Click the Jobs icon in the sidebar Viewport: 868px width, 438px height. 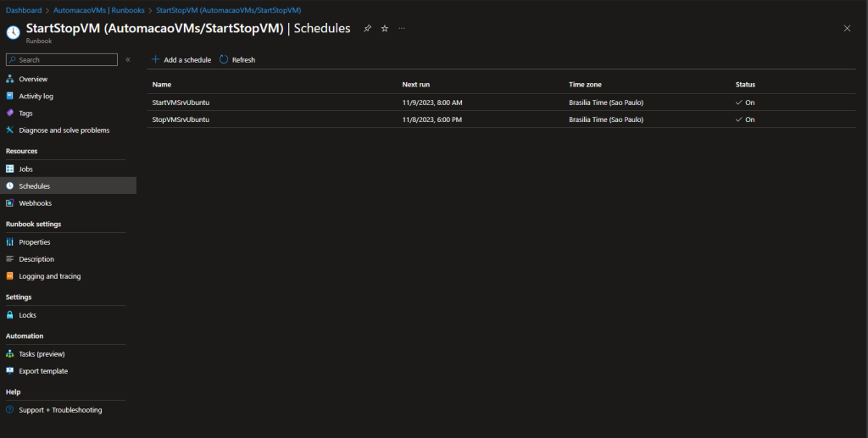[10, 169]
